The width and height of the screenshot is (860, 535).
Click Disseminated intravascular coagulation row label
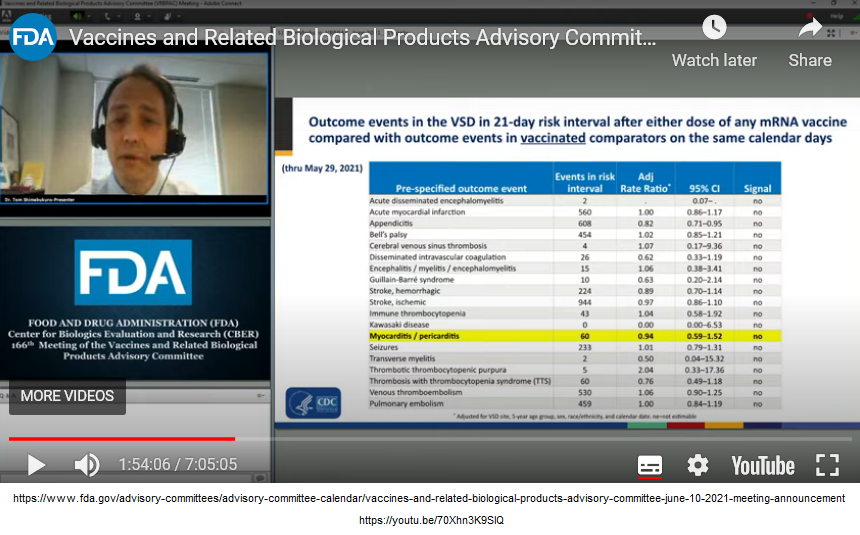tap(437, 257)
